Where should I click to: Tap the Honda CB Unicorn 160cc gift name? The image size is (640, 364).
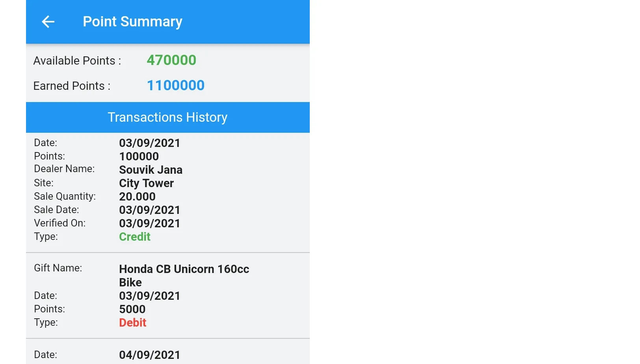[184, 269]
